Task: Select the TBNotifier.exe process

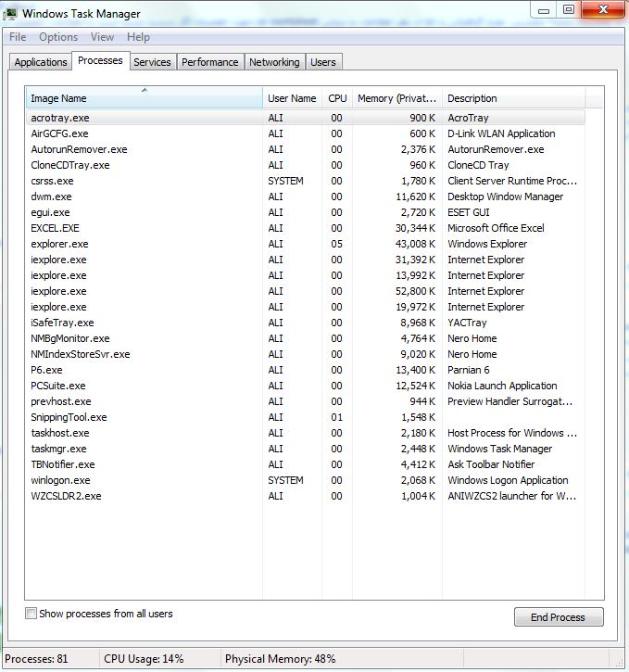Action: coord(306,464)
